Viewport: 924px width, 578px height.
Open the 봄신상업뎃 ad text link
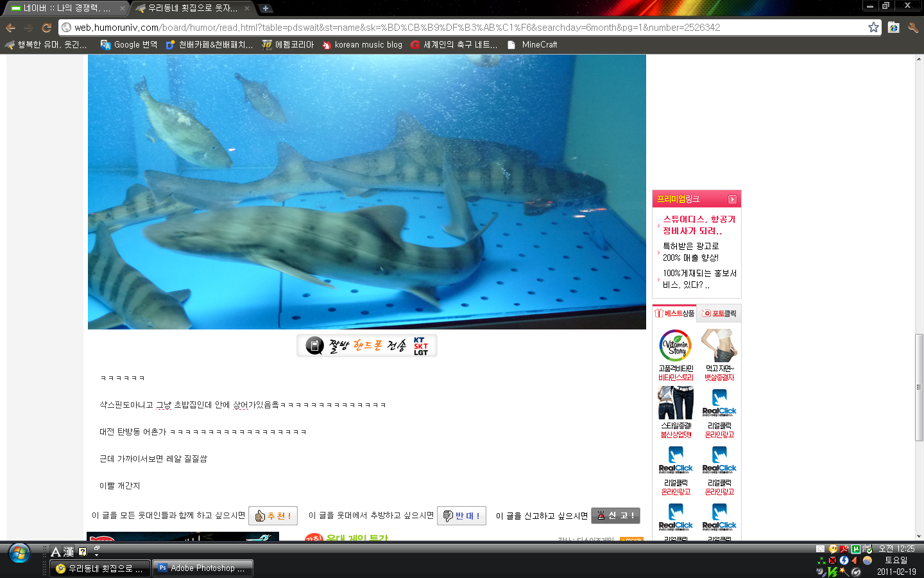click(676, 435)
